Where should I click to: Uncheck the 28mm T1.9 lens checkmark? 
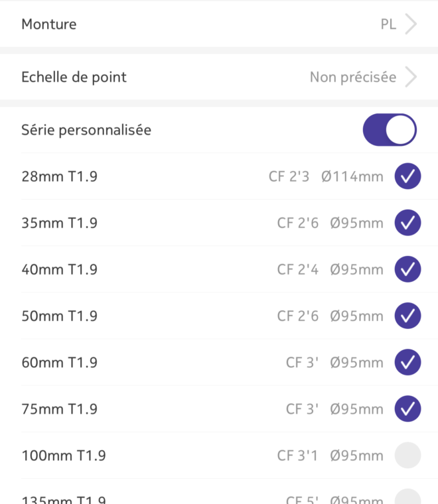click(407, 176)
